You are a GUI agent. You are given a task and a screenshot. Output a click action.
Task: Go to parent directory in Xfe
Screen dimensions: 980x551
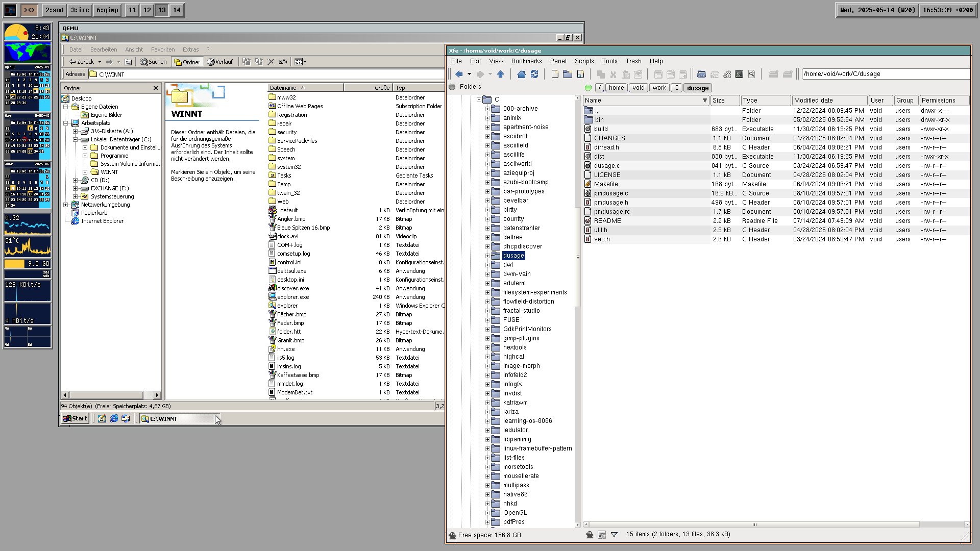coord(501,74)
